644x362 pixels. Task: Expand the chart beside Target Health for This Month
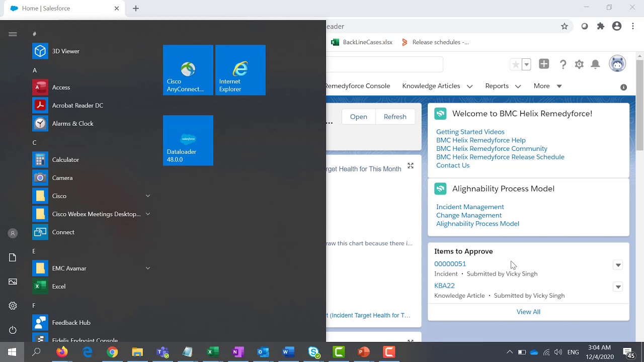(x=411, y=165)
